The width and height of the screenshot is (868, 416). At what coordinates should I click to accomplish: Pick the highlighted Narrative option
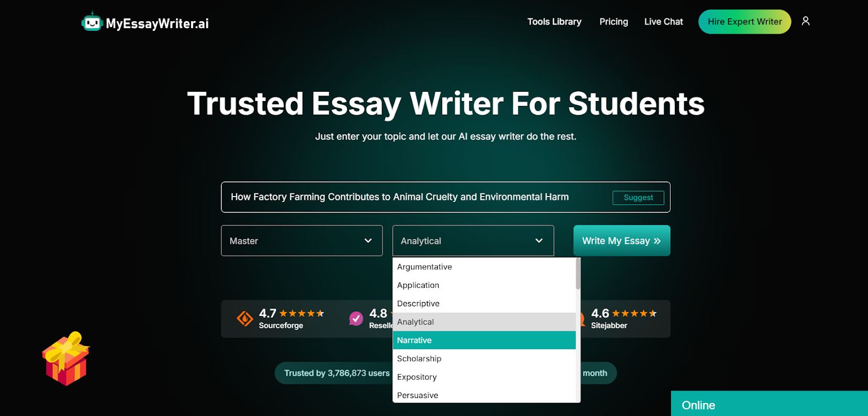[x=484, y=341]
